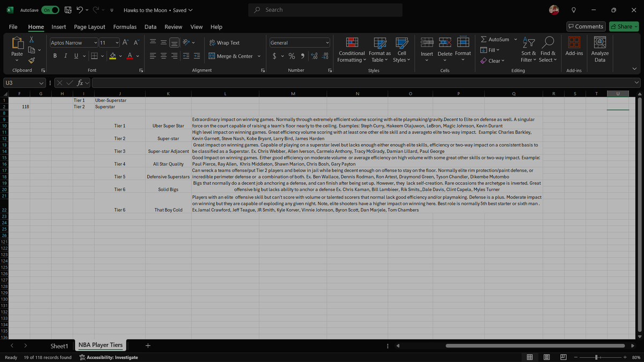
Task: Click the Name Box showing U3
Action: point(24,83)
